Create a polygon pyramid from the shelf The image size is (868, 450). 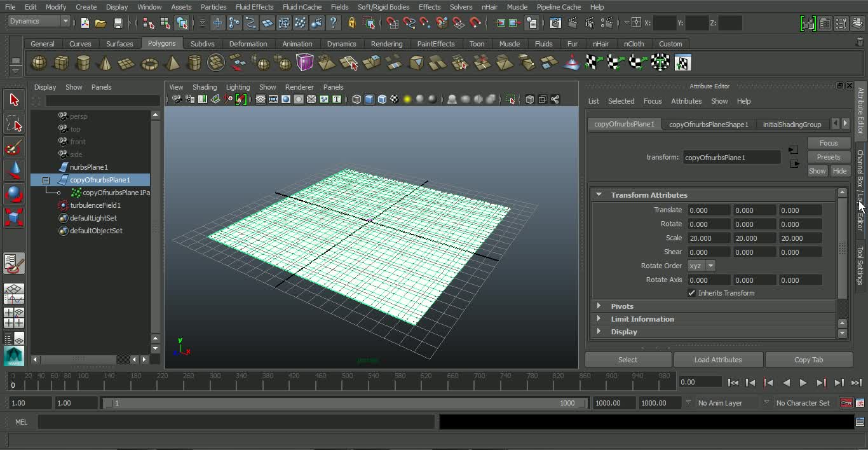pos(172,63)
